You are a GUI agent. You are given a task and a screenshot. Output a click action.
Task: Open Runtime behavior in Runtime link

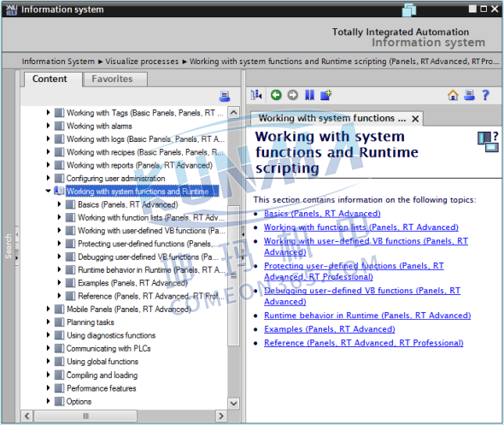367,316
